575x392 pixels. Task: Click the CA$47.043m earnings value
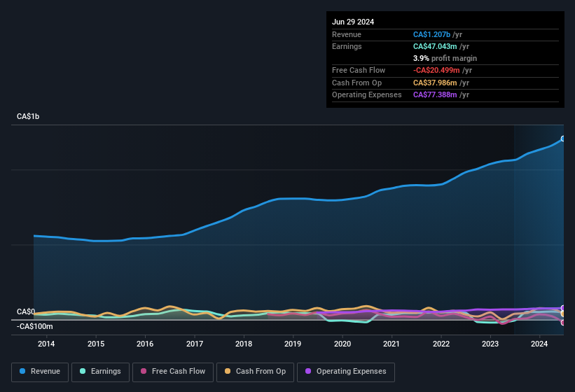[435, 46]
